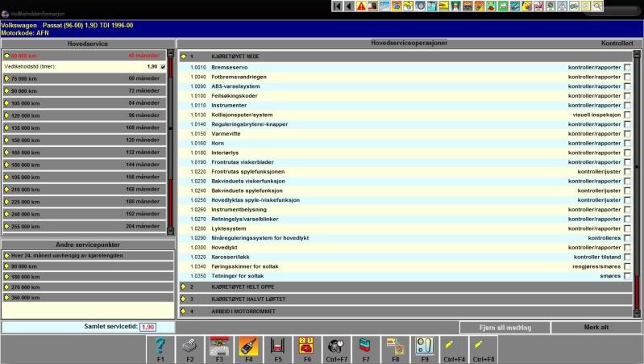The image size is (644, 364).
Task: Click the F9 icon in bottom toolbar
Action: click(426, 347)
